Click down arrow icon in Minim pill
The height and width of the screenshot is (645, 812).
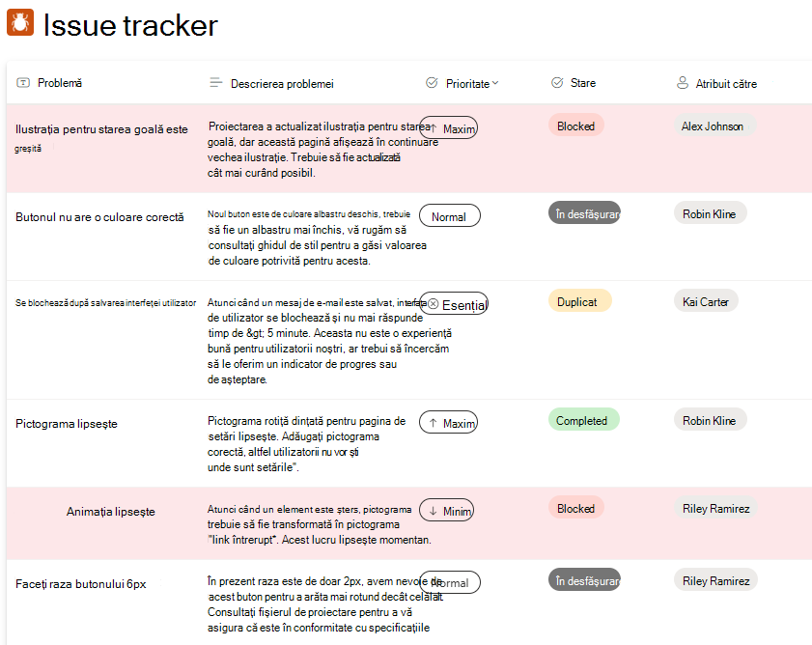(433, 512)
